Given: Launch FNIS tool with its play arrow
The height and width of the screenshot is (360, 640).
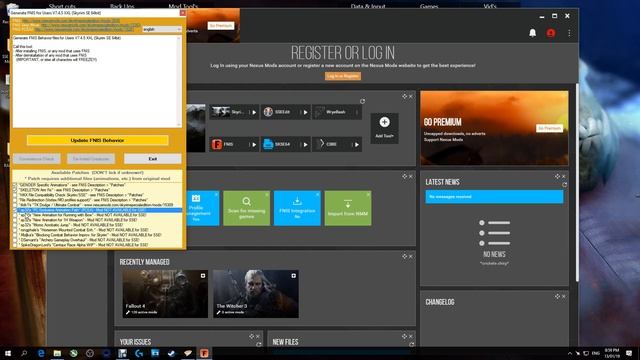Looking at the screenshot, I should click(254, 144).
